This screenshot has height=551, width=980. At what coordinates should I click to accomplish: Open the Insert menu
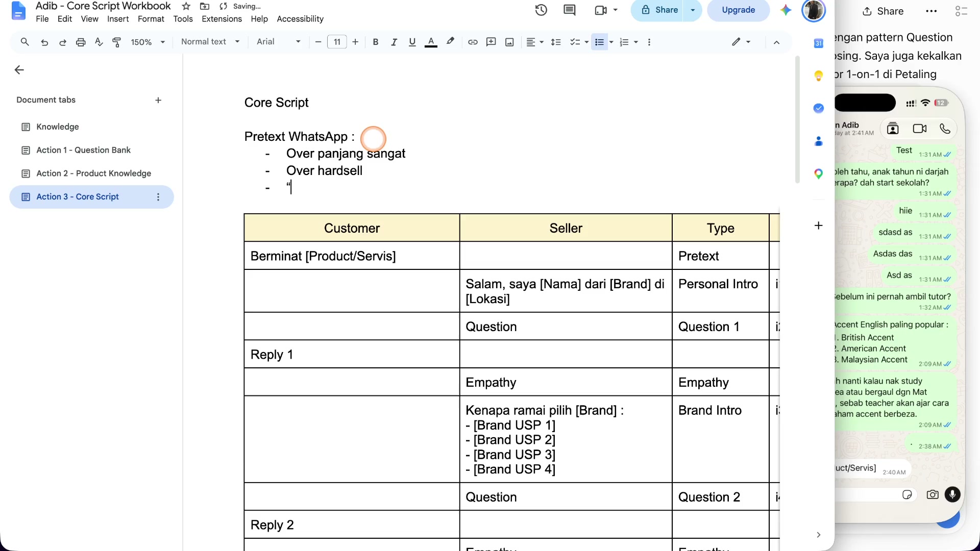(x=117, y=19)
